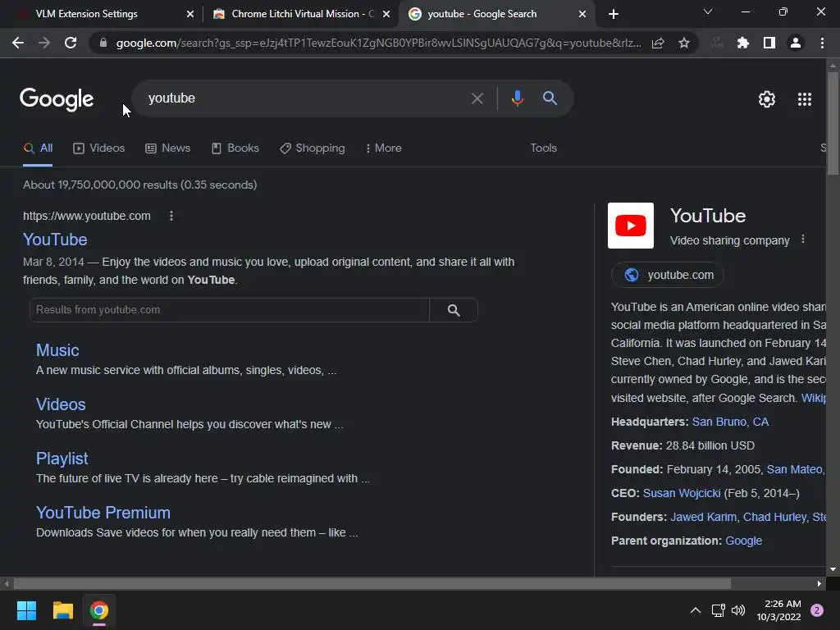
Task: Click the scroll-down arrow button
Action: point(833,569)
